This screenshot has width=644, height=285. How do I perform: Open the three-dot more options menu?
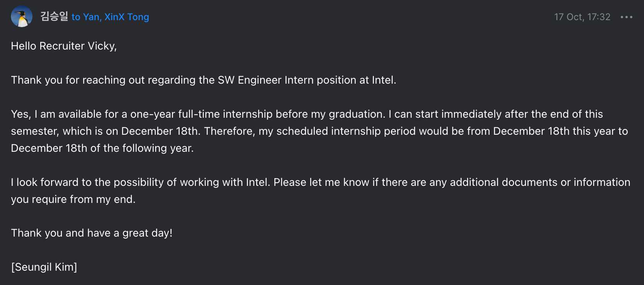coord(626,17)
